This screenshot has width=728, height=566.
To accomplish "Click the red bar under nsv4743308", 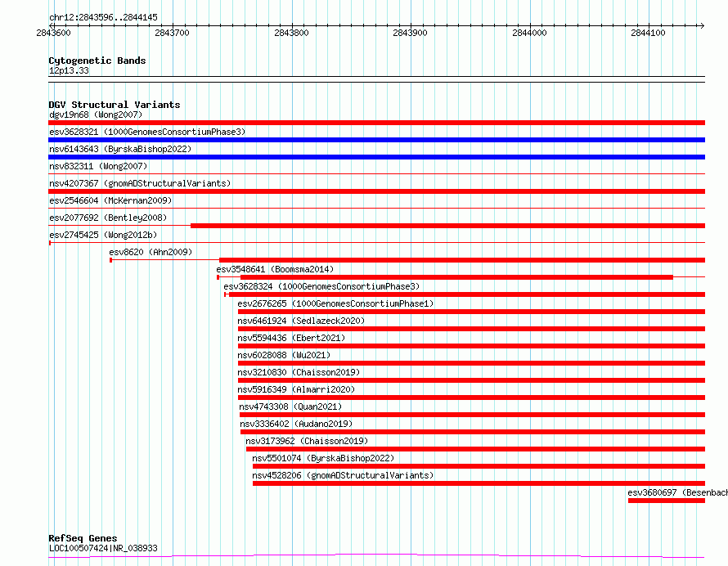I will point(472,415).
